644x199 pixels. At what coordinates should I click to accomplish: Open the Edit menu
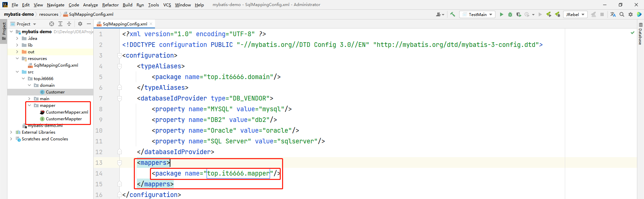pos(26,5)
